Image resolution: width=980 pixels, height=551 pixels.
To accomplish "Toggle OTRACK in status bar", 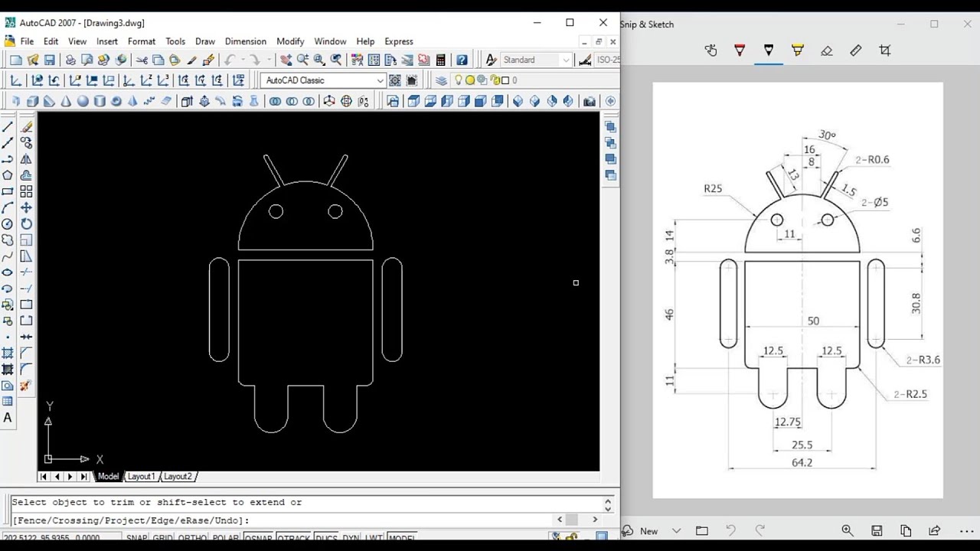I will click(x=293, y=537).
